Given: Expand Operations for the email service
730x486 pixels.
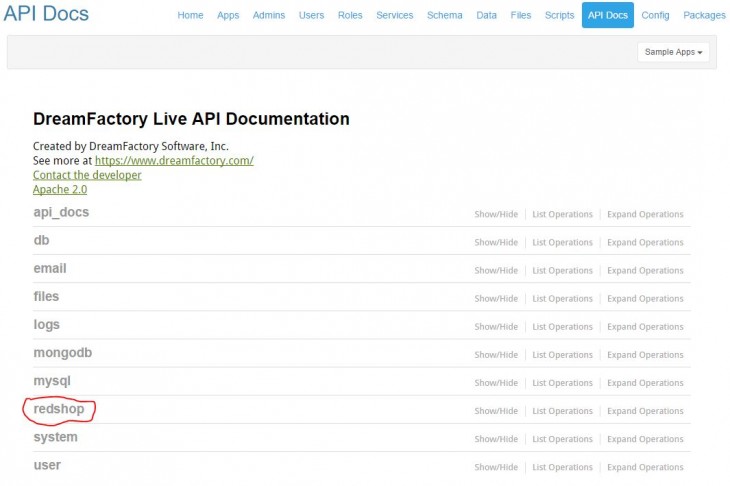Looking at the screenshot, I should [x=645, y=270].
